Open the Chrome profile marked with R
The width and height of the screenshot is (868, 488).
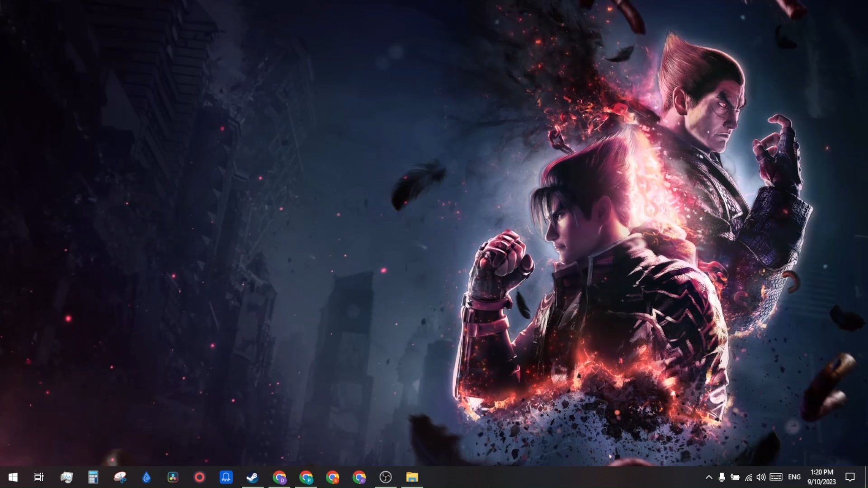(x=307, y=477)
